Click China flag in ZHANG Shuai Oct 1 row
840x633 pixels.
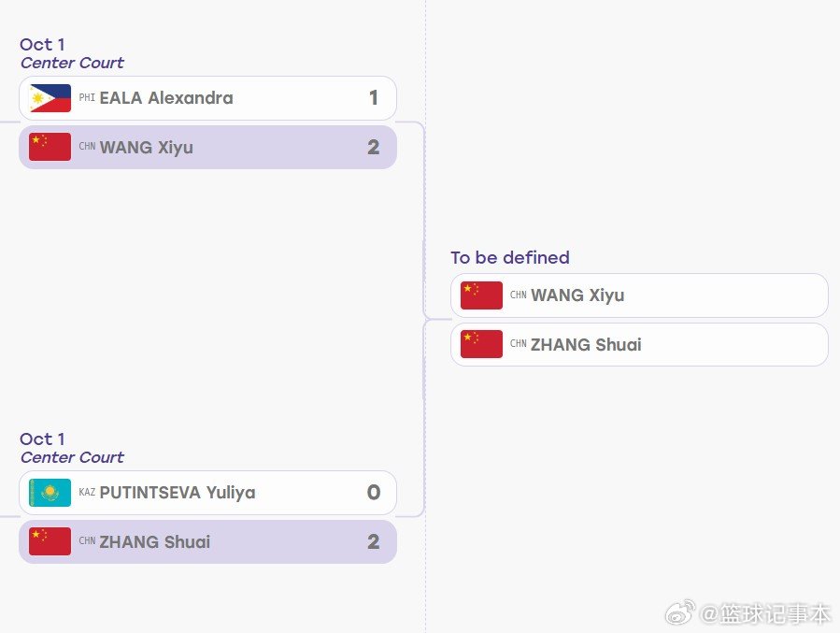[x=50, y=541]
